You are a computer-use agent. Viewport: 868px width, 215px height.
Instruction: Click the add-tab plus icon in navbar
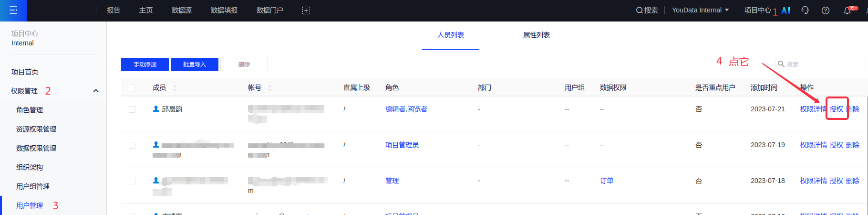[306, 11]
